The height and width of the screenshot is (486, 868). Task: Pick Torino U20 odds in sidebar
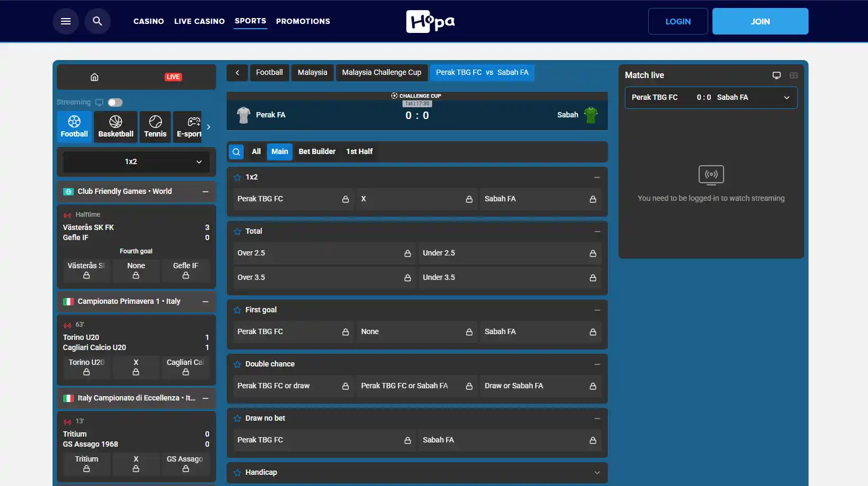point(87,367)
